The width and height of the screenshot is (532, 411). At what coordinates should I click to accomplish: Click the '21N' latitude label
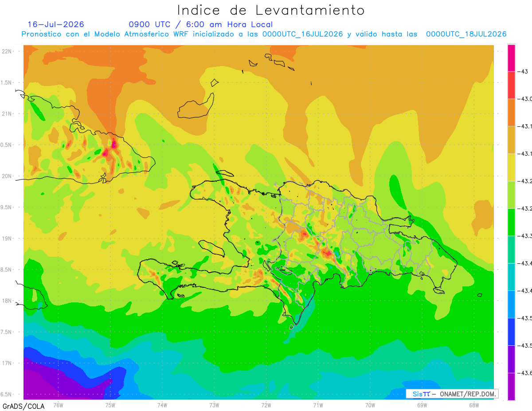(8, 114)
